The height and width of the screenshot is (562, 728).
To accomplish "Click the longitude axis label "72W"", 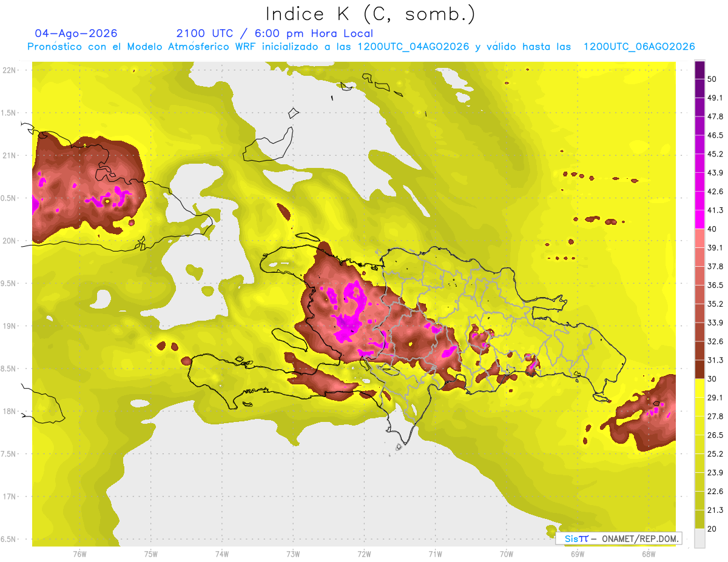I will (x=364, y=554).
